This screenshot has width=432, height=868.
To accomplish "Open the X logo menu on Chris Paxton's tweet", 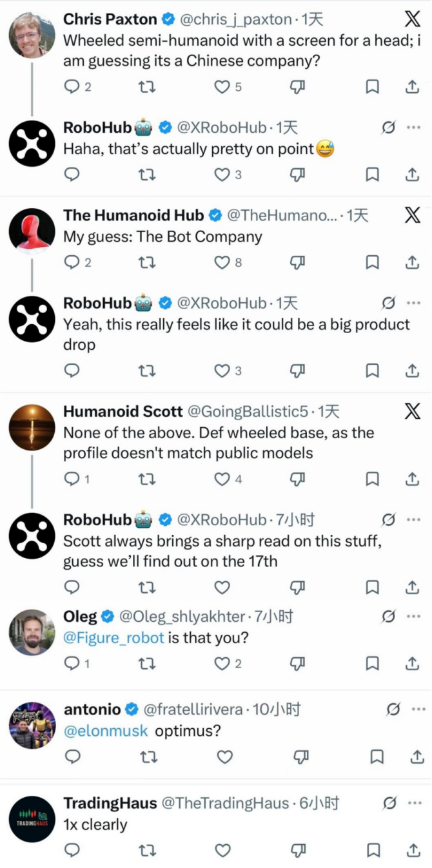I will 412,19.
